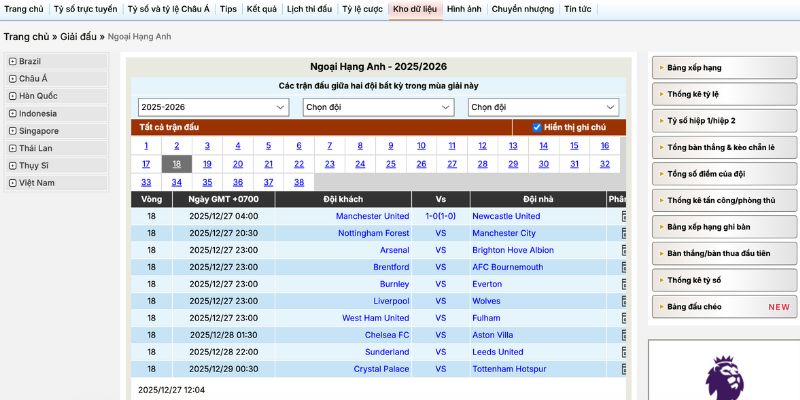Open the first Chọn đội team dropdown

[x=379, y=107]
